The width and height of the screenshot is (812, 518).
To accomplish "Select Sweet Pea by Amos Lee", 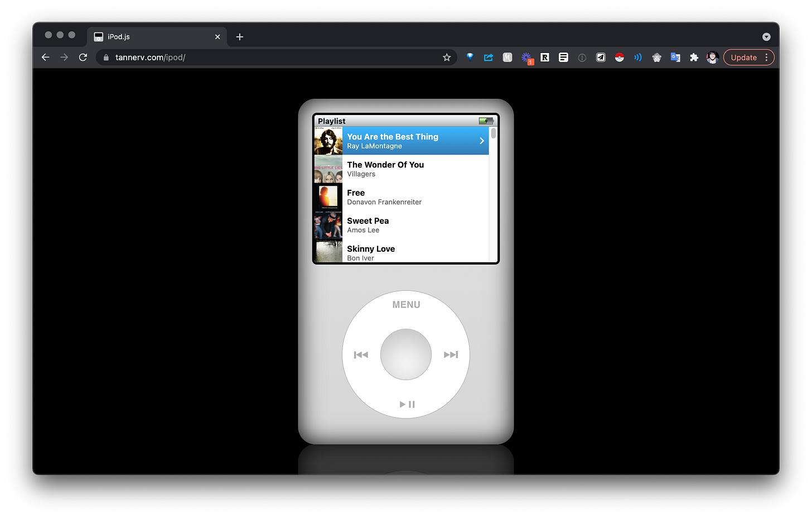I will (401, 224).
